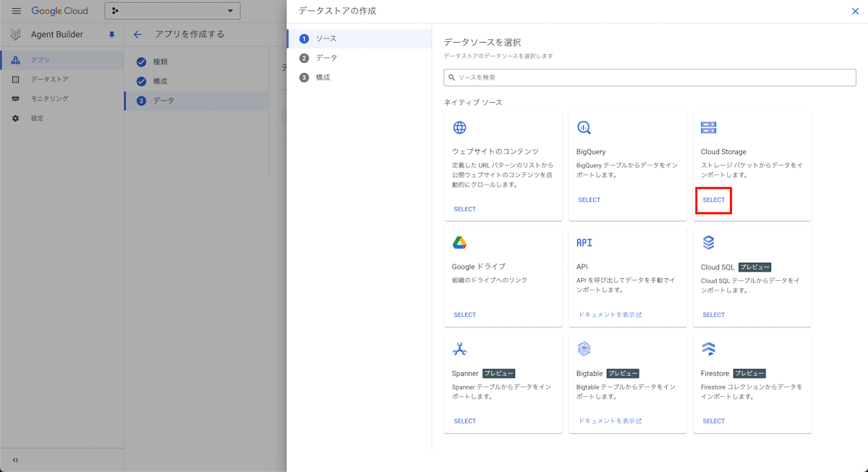Select step 1 ソース in the panel
The height and width of the screenshot is (472, 868).
pyautogui.click(x=359, y=38)
